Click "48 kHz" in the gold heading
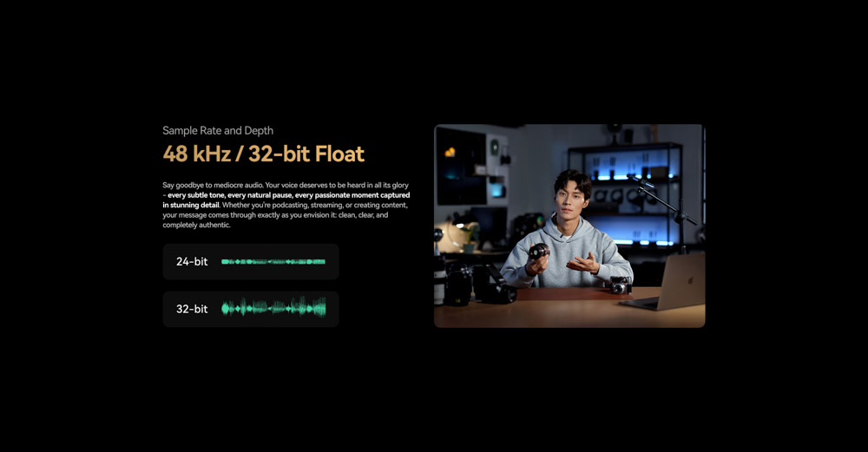Screen dimensions: 868x452 coord(200,154)
